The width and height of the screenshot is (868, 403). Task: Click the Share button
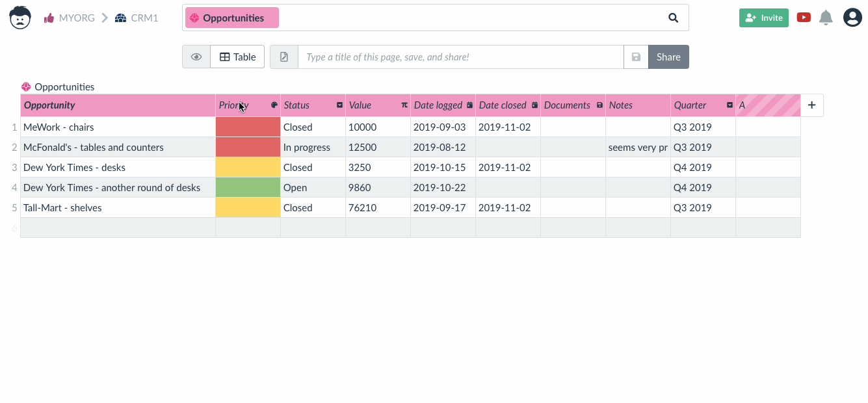(668, 57)
